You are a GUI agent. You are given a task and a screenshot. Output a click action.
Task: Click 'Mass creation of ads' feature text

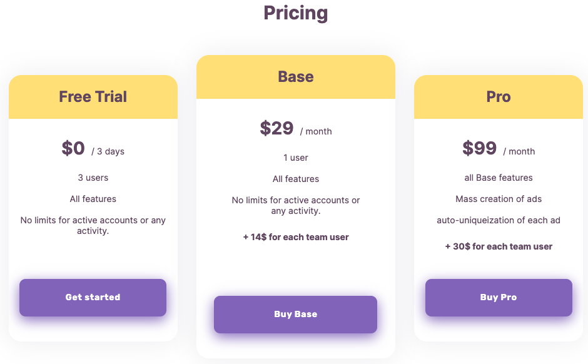click(499, 199)
